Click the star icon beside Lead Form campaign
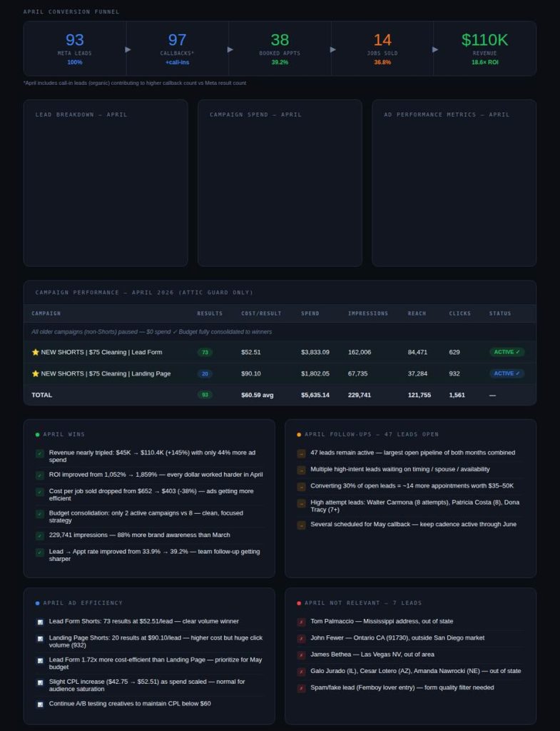 (36, 352)
